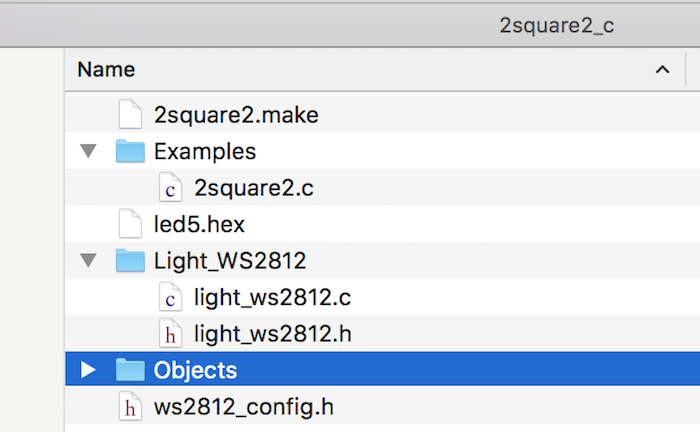Select the light_ws2812.h file name
The width and height of the screenshot is (700, 432).
pyautogui.click(x=272, y=334)
